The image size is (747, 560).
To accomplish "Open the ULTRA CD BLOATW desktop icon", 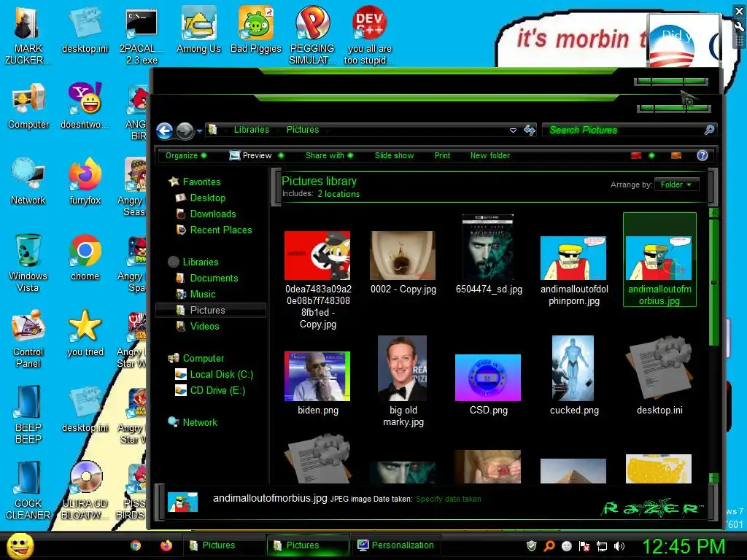I will pyautogui.click(x=85, y=490).
